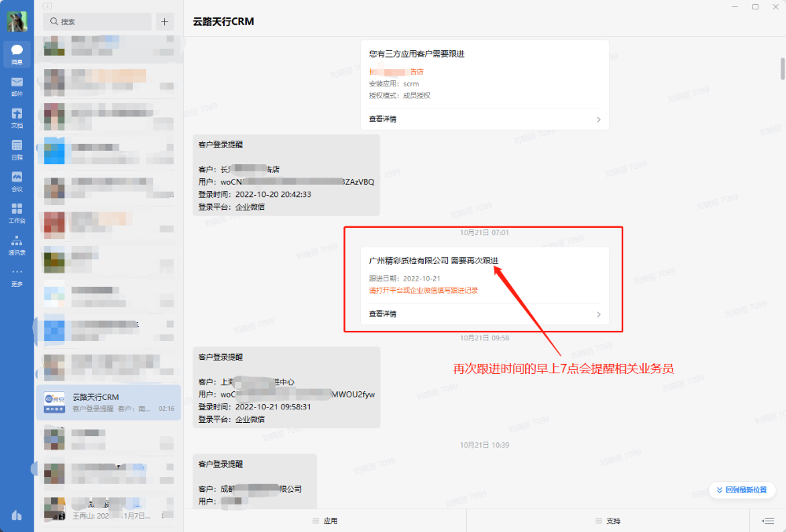This screenshot has width=786, height=532.
Task: Click the 支持 tab at the bottom
Action: click(608, 521)
